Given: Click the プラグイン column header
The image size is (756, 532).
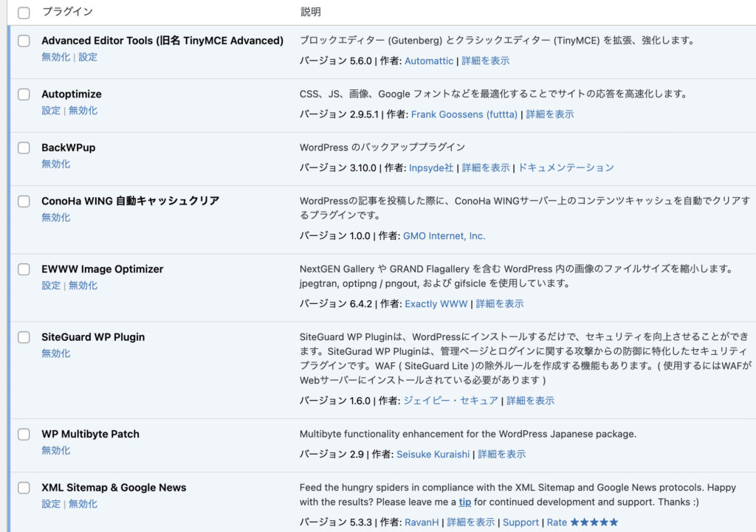Looking at the screenshot, I should [x=67, y=12].
